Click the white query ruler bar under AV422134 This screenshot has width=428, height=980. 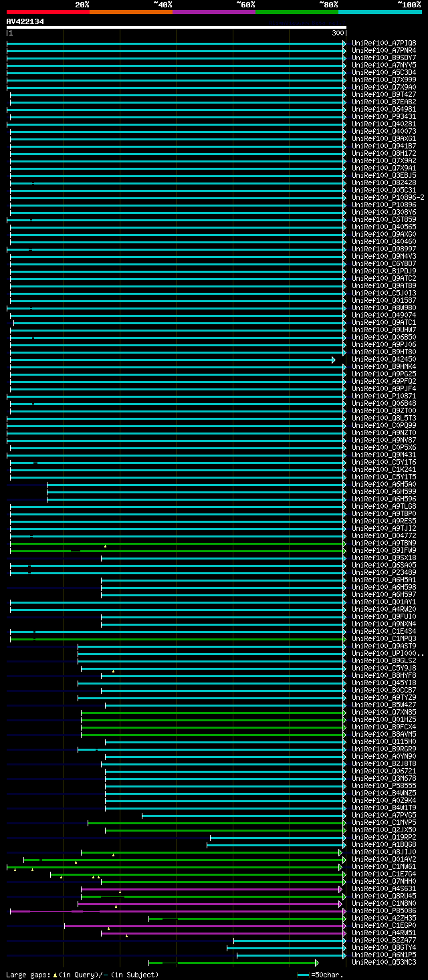(177, 27)
